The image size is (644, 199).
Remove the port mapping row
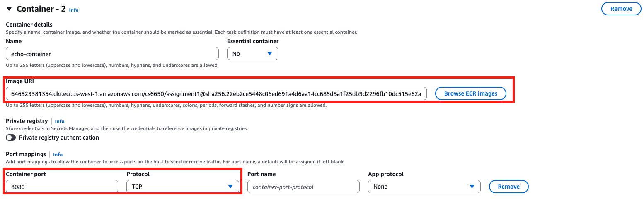(x=508, y=187)
